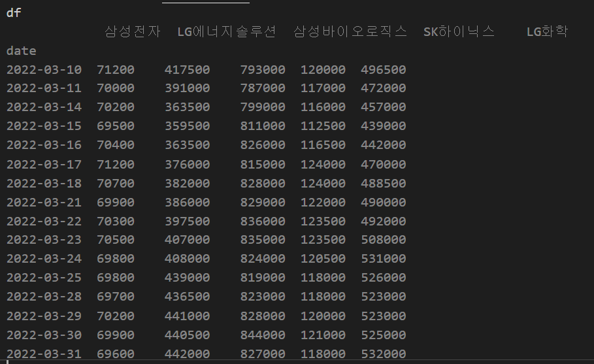The image size is (594, 364).
Task: Click value 457000 in 2022-03-14 row
Action: pos(384,107)
